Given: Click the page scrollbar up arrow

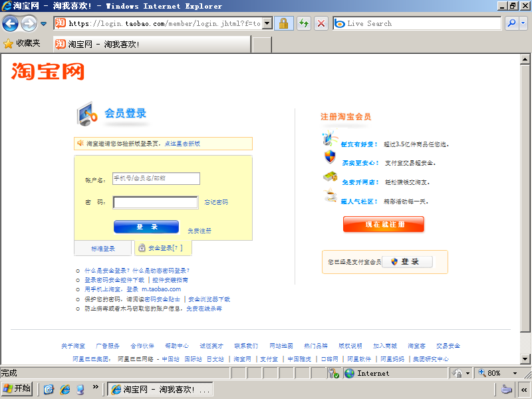Looking at the screenshot, I should point(525,59).
